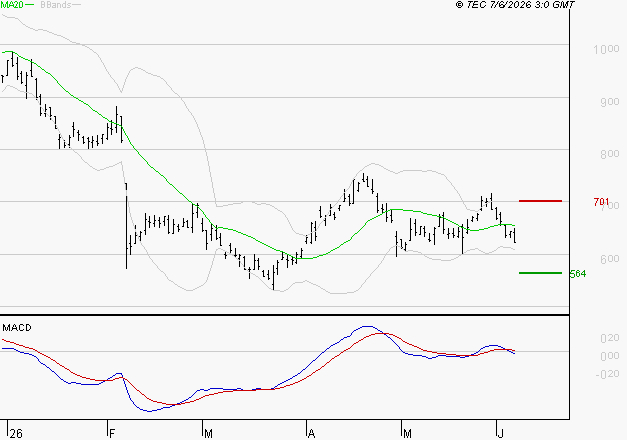Click the first M March axis label
Image resolution: width=627 pixels, height=440 pixels.
[208, 434]
